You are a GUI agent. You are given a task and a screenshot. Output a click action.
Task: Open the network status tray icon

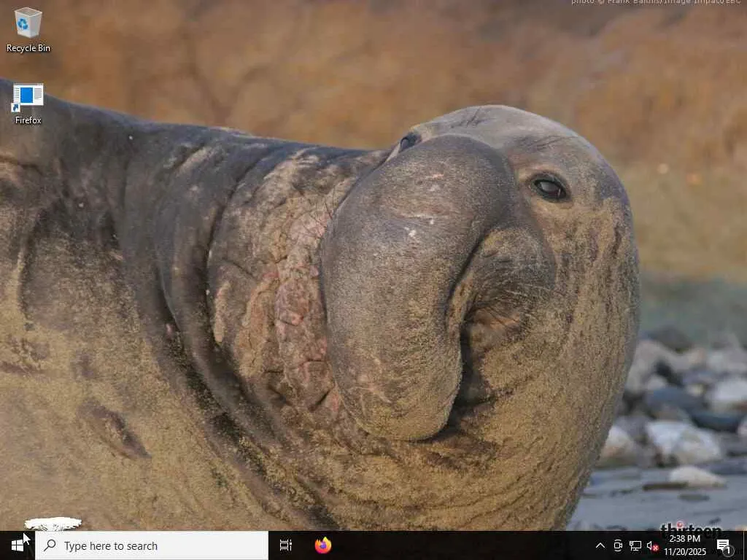[x=635, y=545]
